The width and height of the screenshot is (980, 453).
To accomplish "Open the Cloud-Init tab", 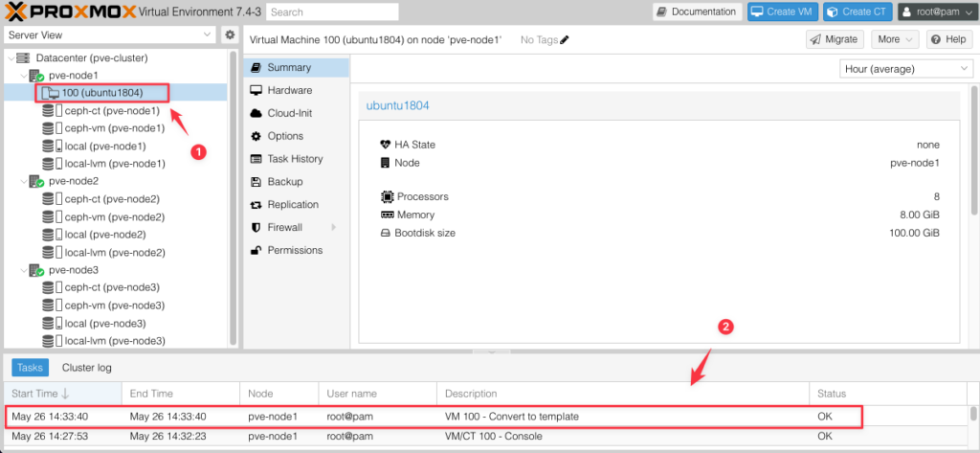I will pyautogui.click(x=297, y=113).
